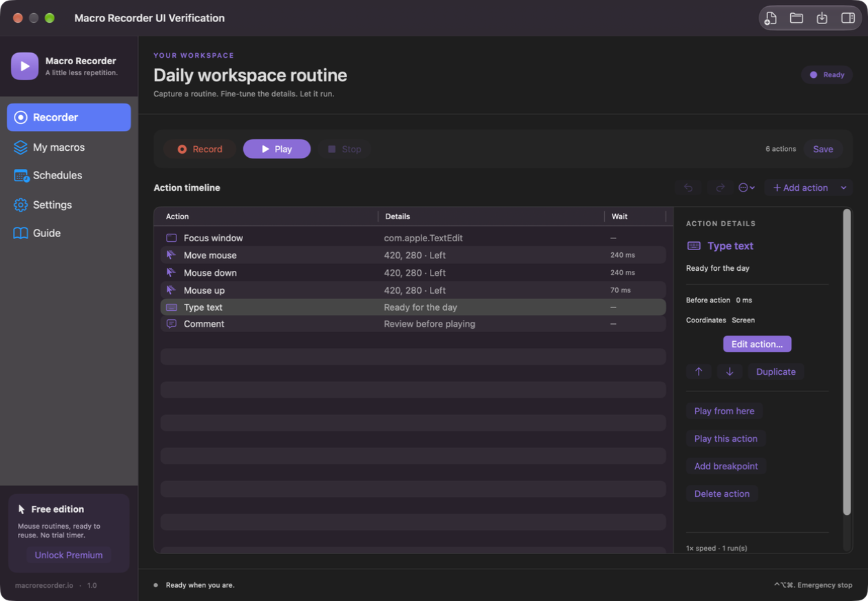The height and width of the screenshot is (601, 868).
Task: Click the Recorder icon in sidebar
Action: point(21,117)
